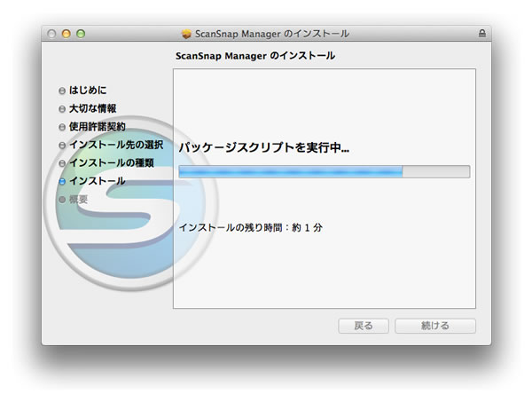Click the green zoom window button

pos(81,34)
